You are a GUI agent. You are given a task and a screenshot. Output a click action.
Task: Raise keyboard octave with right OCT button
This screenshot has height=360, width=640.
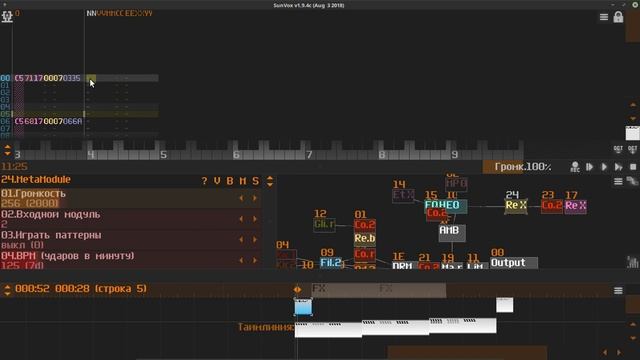[x=632, y=149]
